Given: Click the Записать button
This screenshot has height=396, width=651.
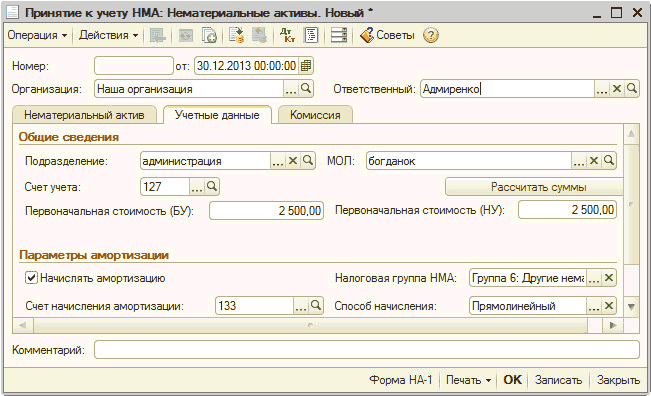Looking at the screenshot, I should [x=558, y=380].
